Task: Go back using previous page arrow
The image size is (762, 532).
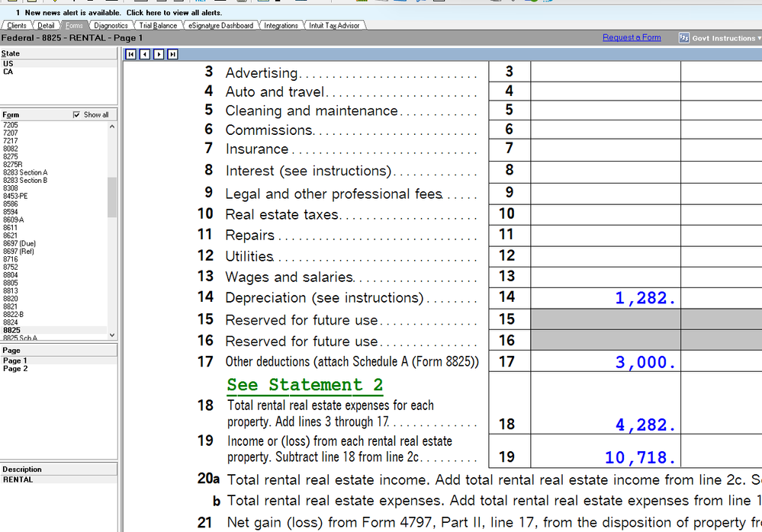Action: coord(144,54)
